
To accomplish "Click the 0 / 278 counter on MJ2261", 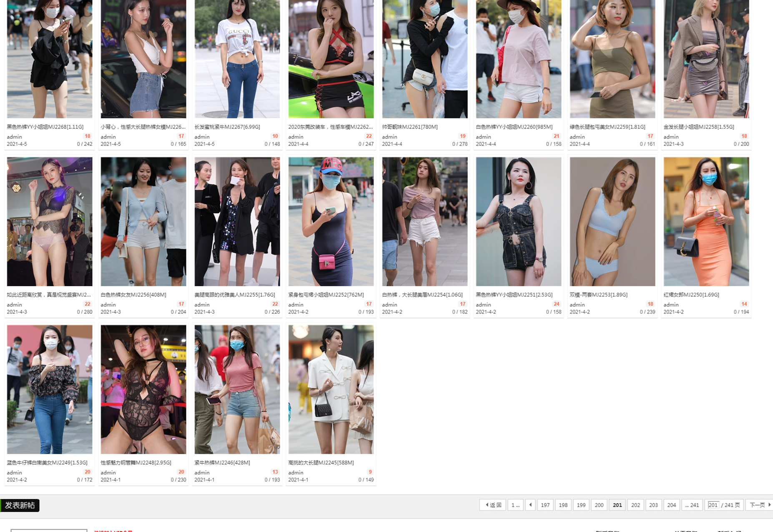I will tap(460, 144).
